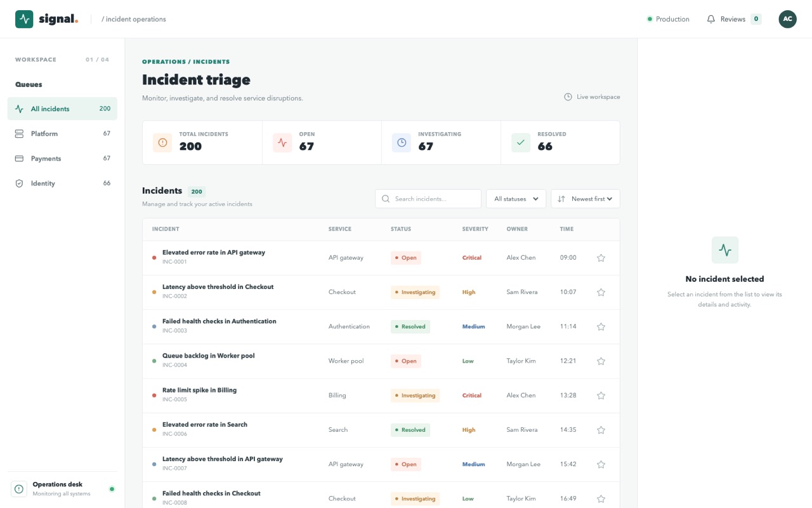The height and width of the screenshot is (508, 812).
Task: Click Live workspace label
Action: click(598, 97)
